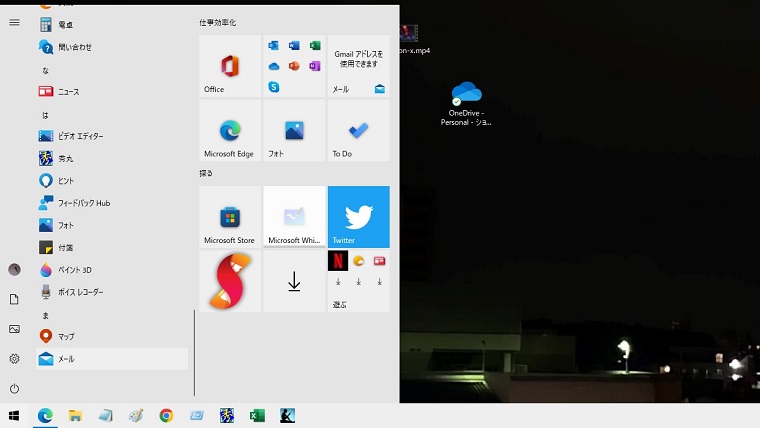760x428 pixels.
Task: Click the Start button on the taskbar
Action: click(14, 415)
